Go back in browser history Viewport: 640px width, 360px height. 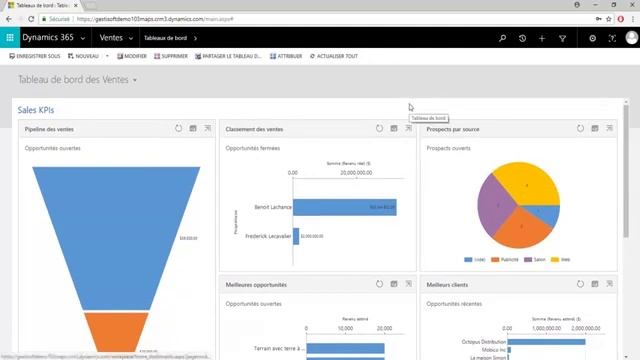9,19
